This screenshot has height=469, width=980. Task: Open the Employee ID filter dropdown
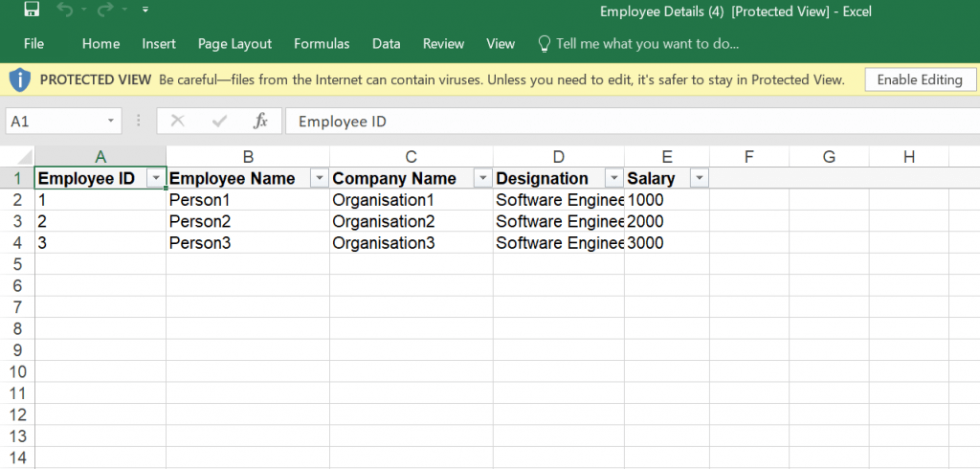point(156,179)
